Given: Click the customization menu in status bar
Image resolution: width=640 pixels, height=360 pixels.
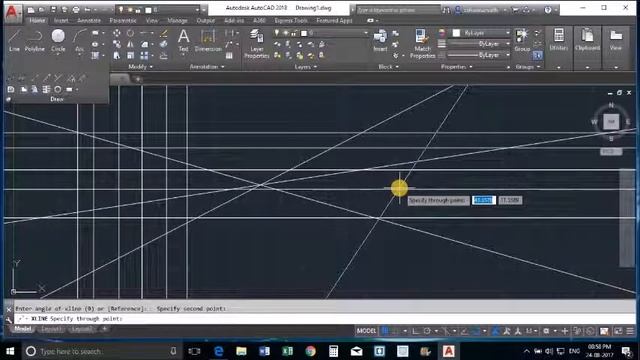Looking at the screenshot, I should (x=631, y=331).
